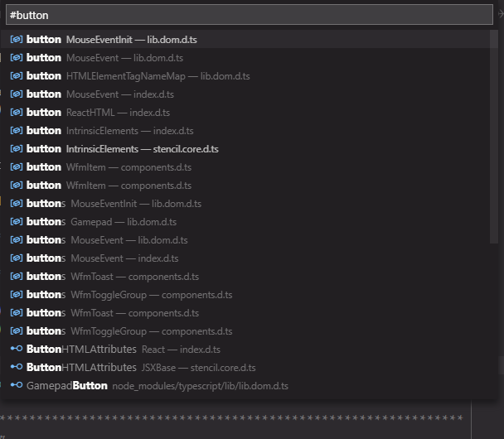Screen dimensions: 504x439
Task: Choose button ReactHTML in index.d.ts
Action: pyautogui.click(x=250, y=113)
